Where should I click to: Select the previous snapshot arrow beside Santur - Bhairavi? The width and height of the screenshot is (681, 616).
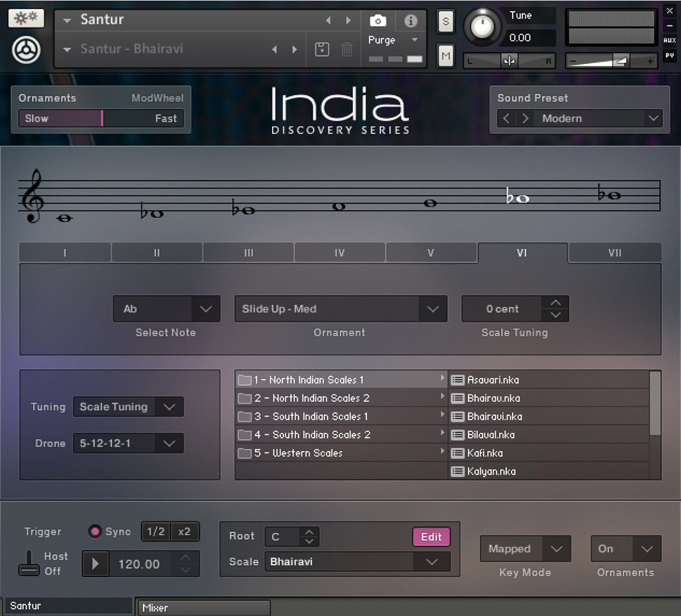point(274,49)
